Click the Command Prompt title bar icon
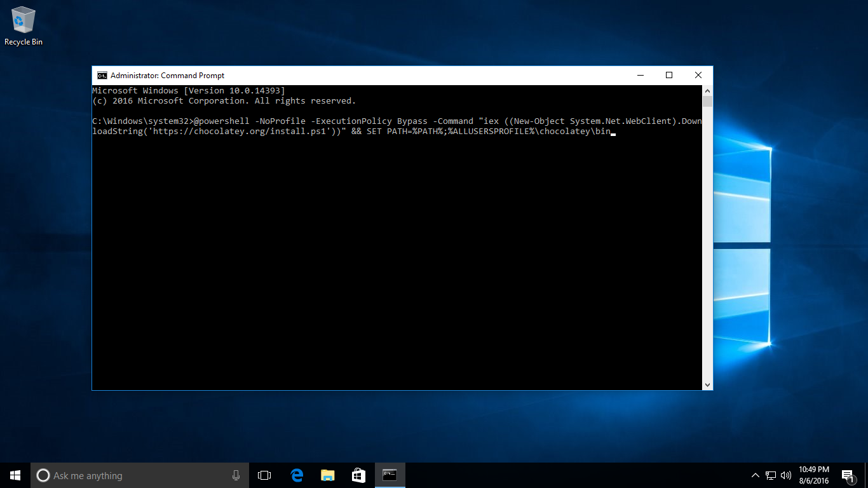 click(102, 76)
